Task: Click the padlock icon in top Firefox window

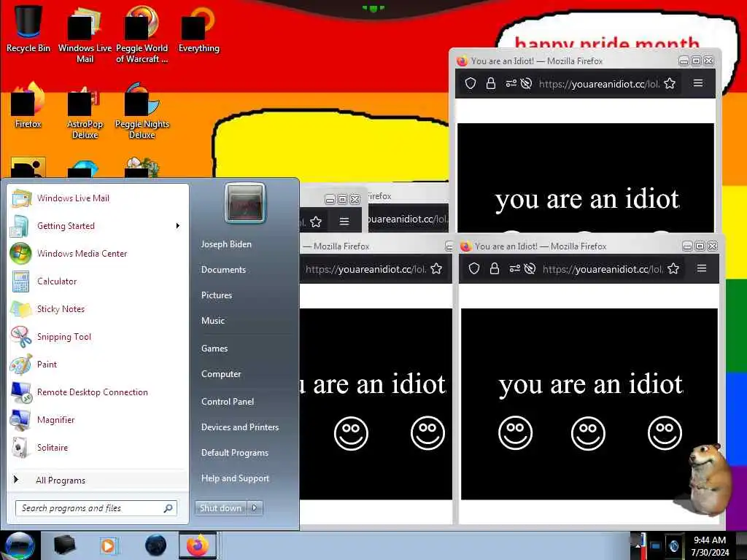Action: point(491,84)
